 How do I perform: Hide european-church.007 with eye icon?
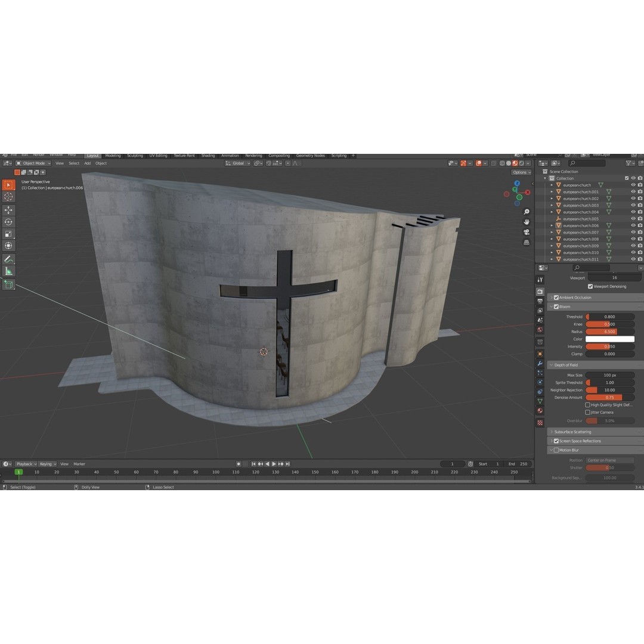coord(633,233)
